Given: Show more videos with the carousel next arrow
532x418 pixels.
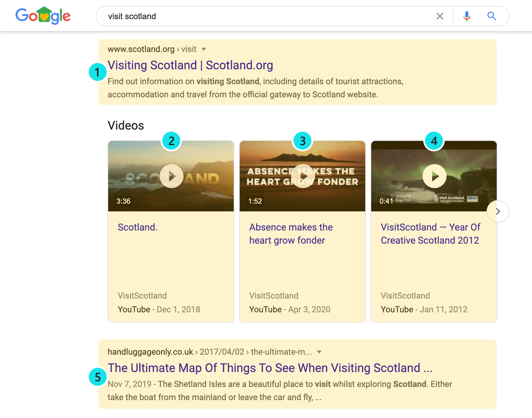Looking at the screenshot, I should click(x=498, y=211).
